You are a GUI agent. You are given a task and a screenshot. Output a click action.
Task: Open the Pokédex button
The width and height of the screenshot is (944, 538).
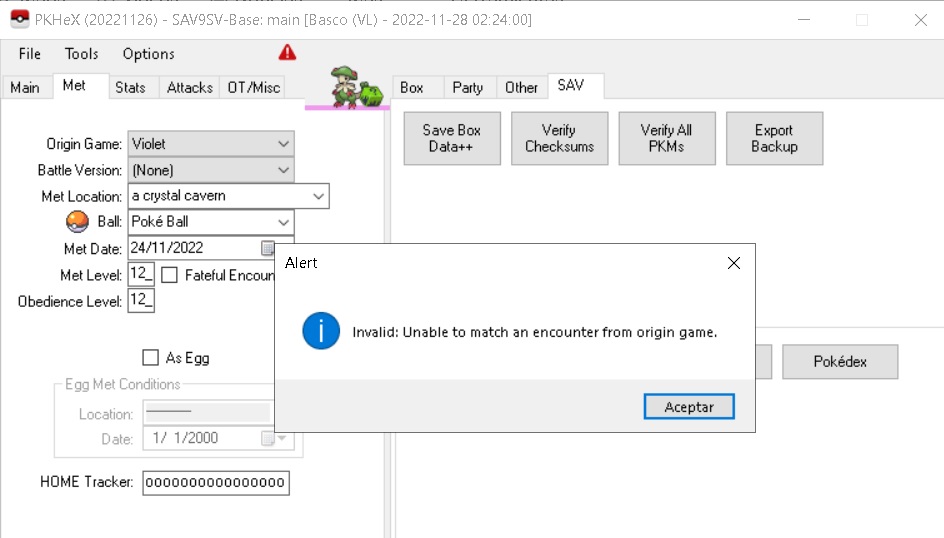(840, 362)
